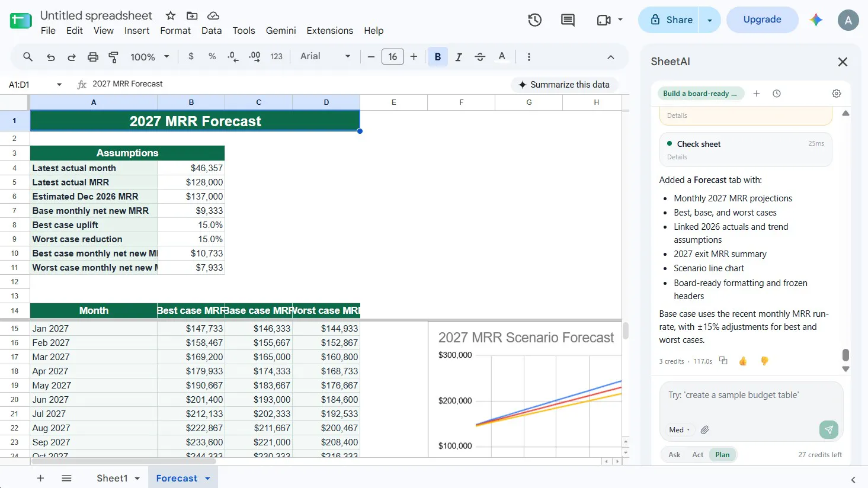Copy the SheetAI response
Screen dimensions: 868x488
coord(723,361)
